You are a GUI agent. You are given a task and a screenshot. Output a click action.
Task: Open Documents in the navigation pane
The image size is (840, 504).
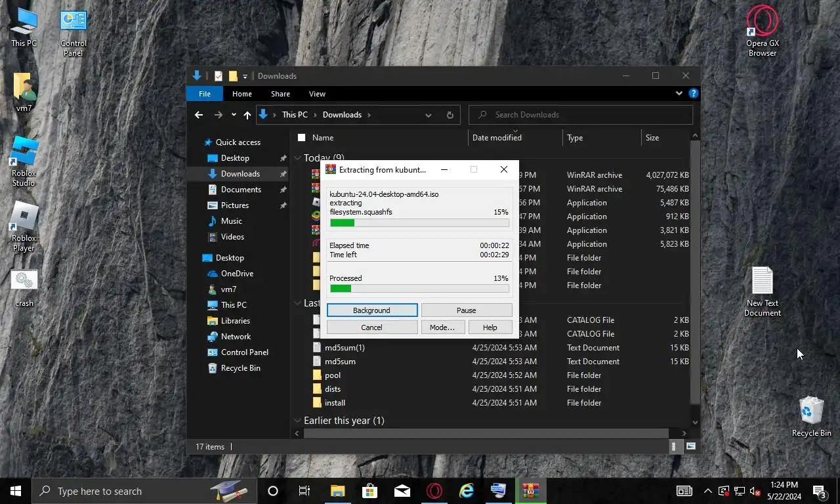[x=241, y=190]
